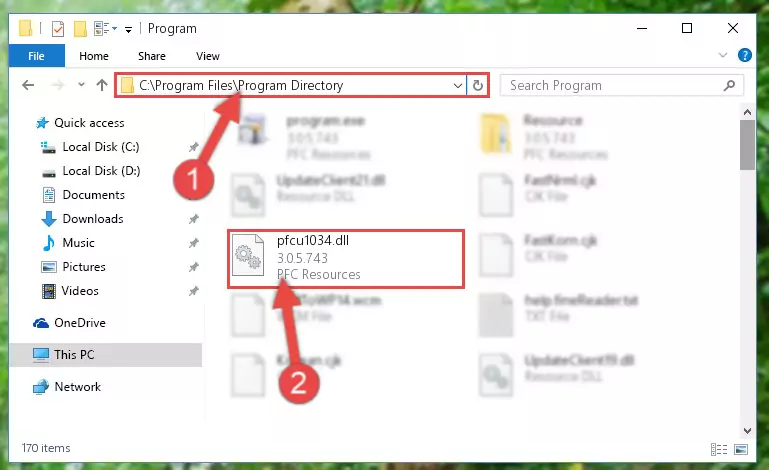Viewport: 769px width, 470px height.
Task: Click the folder icon in title bar
Action: tap(26, 28)
